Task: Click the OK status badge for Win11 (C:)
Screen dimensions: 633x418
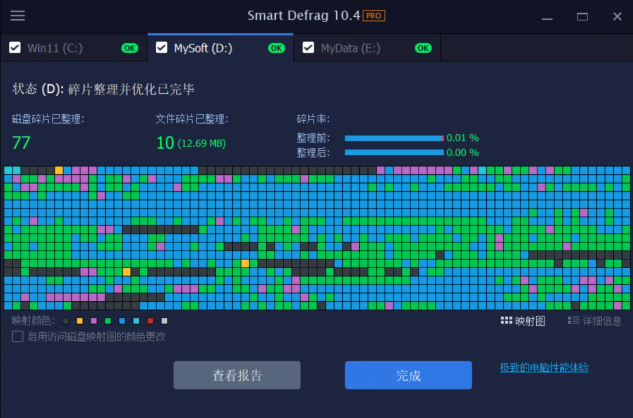Action: coord(130,48)
